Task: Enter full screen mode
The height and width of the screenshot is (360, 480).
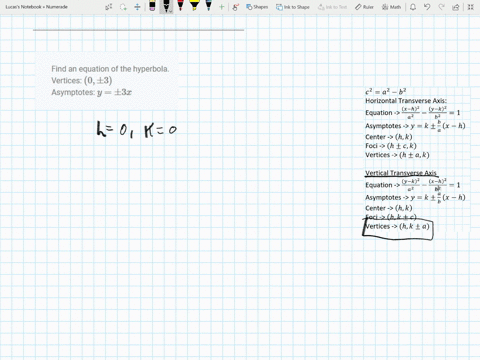Action: (x=470, y=7)
